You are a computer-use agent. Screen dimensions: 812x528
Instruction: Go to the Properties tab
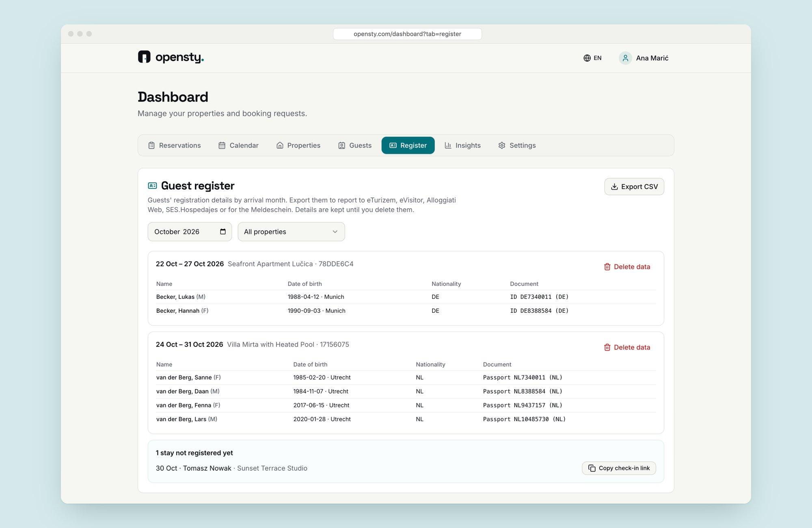tap(298, 145)
